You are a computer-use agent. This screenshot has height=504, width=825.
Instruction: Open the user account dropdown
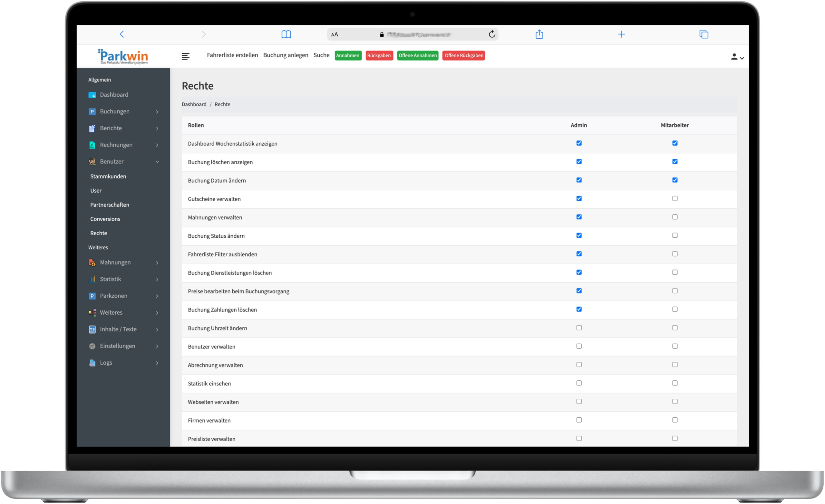click(x=737, y=57)
